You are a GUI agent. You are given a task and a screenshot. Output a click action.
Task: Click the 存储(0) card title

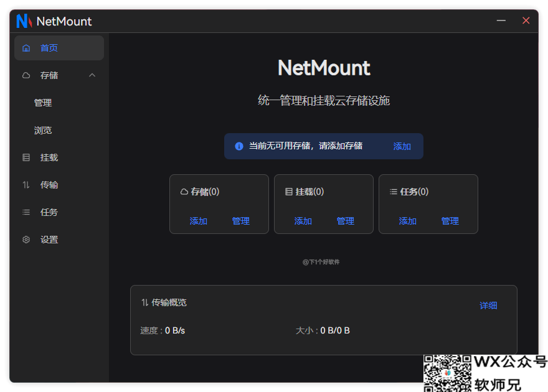[205, 192]
